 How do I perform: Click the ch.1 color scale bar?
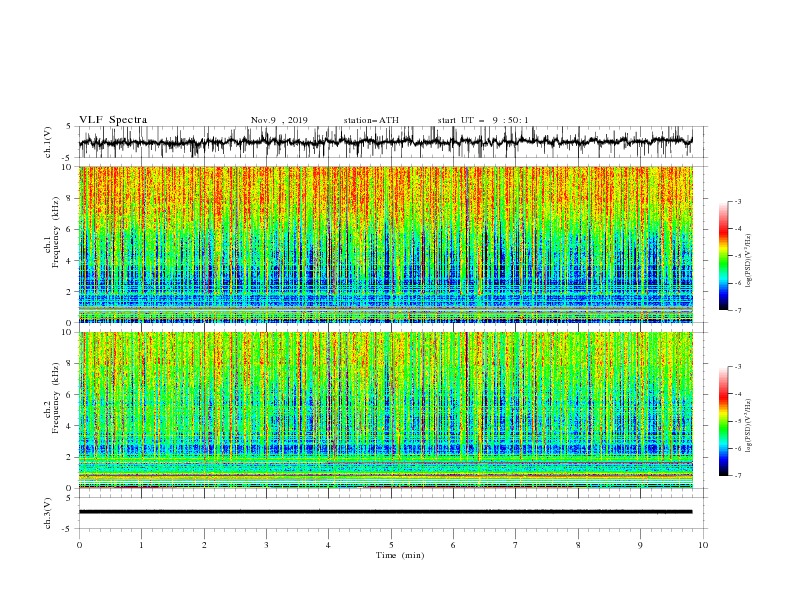pyautogui.click(x=723, y=256)
